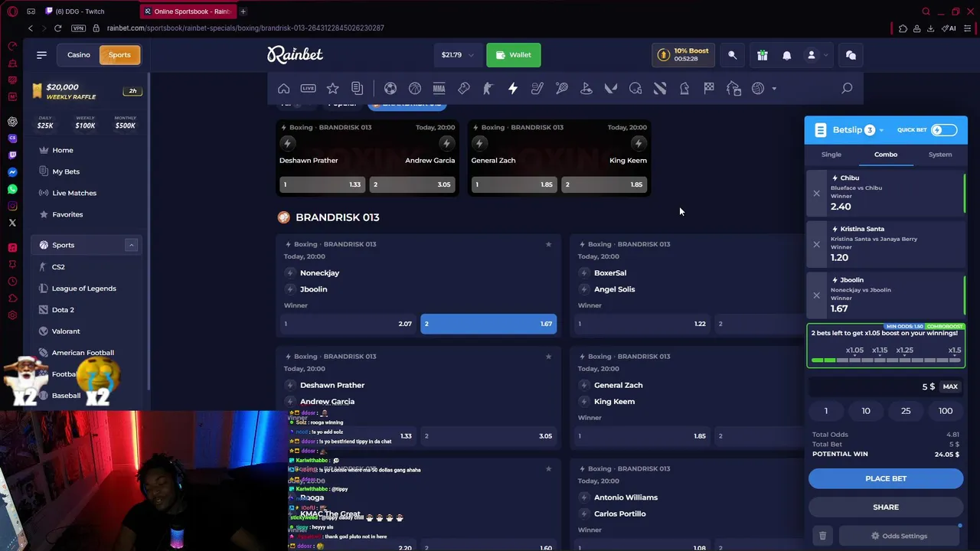Remove Chibu selection from betslip
The width and height of the screenshot is (980, 551).
[816, 194]
